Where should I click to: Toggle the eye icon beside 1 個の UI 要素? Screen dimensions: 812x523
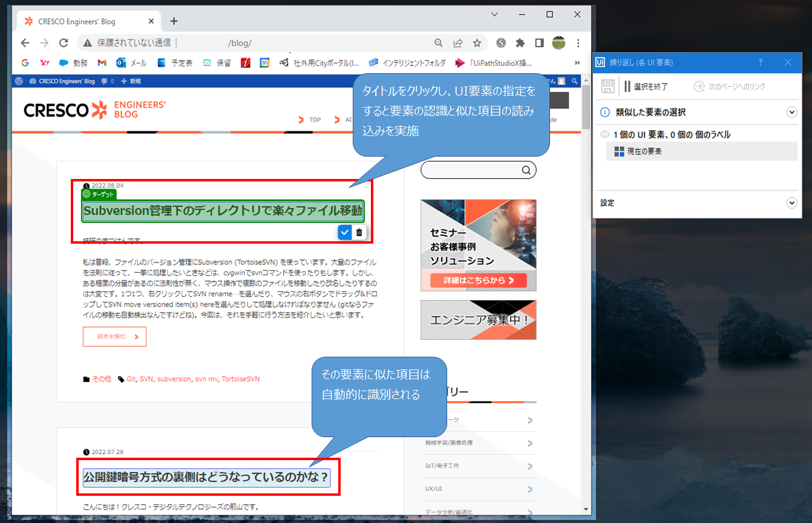604,134
